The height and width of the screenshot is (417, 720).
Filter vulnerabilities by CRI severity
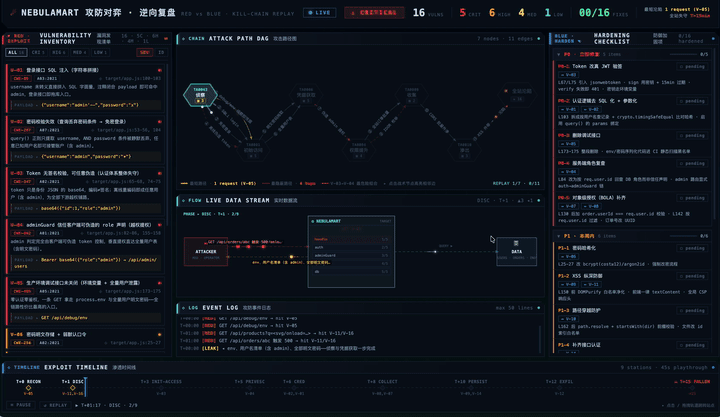(38, 52)
